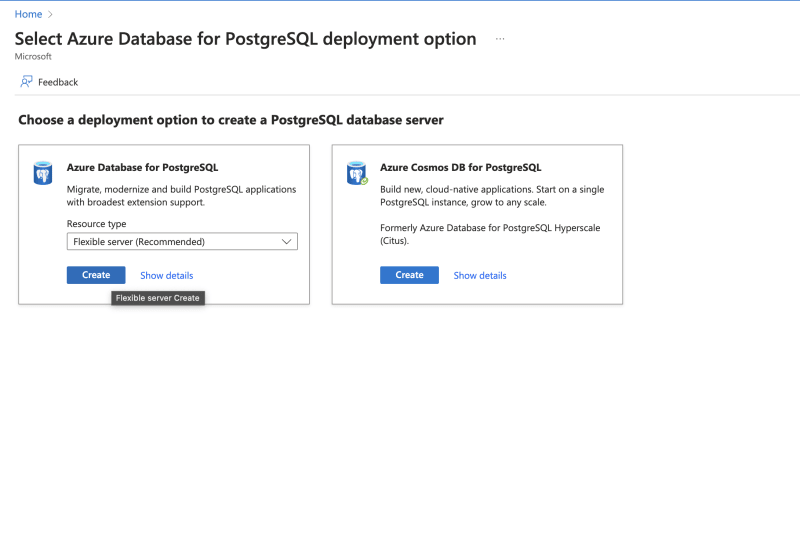Create an Azure Cosmos DB for PostgreSQL
800x551 pixels.
409,275
